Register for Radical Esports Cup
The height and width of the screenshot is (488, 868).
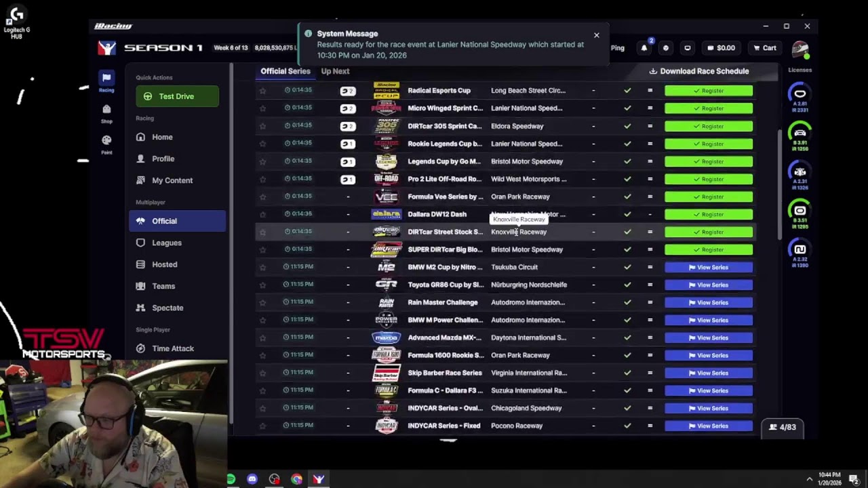pyautogui.click(x=709, y=90)
